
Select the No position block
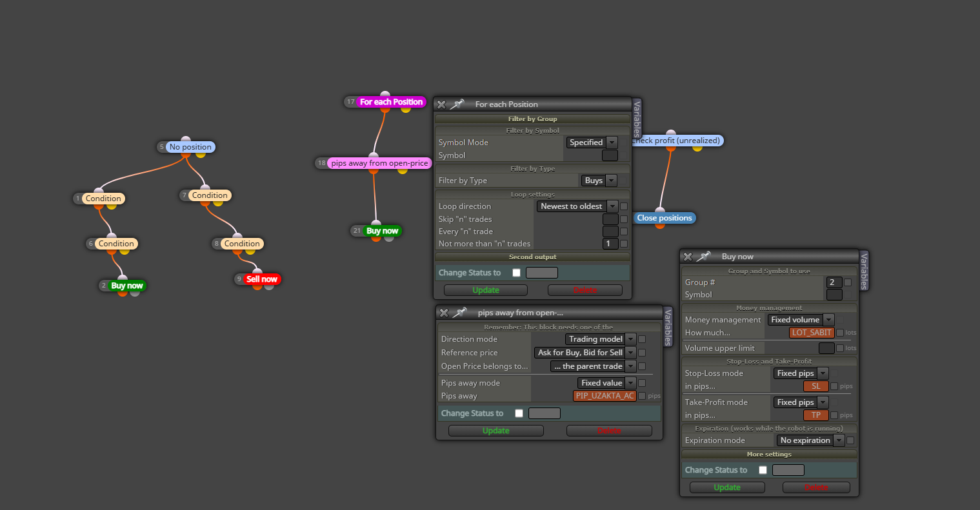190,147
